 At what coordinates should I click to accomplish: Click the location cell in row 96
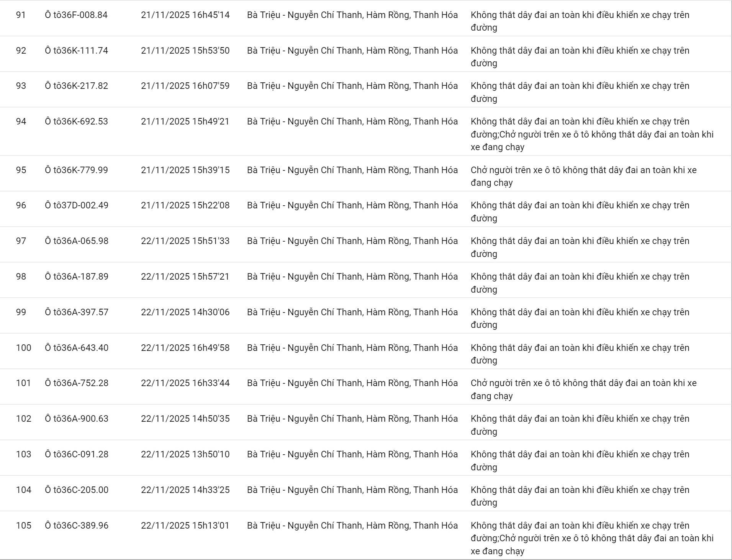(352, 205)
